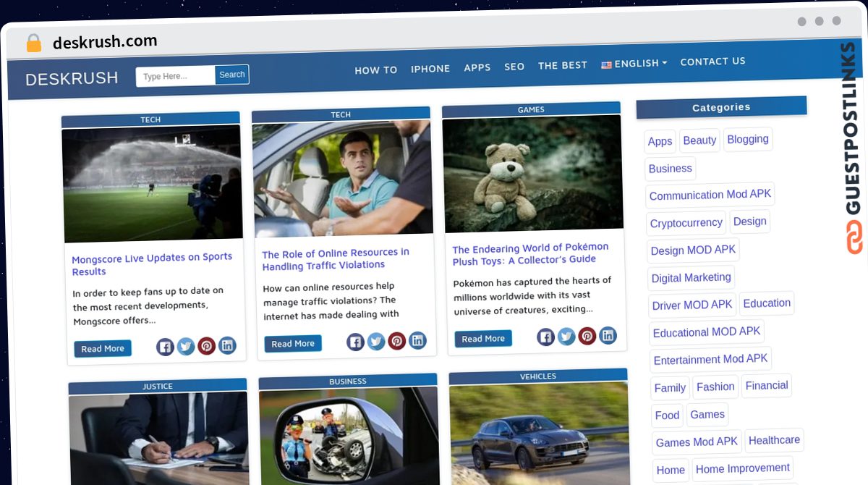The height and width of the screenshot is (485, 868).
Task: Share Traffic Violations article on LinkedIn
Action: pos(418,339)
